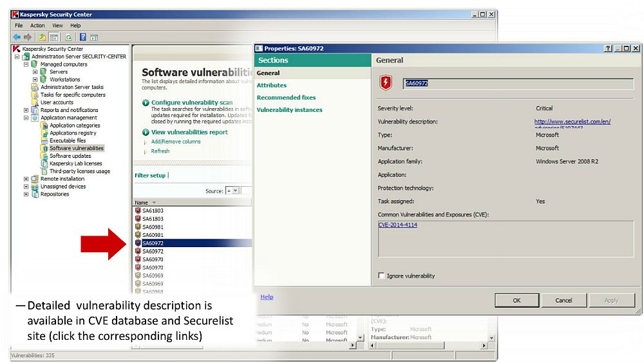Screen dimensions: 644x363
Task: Click OK in the Properties dialog
Action: point(516,300)
